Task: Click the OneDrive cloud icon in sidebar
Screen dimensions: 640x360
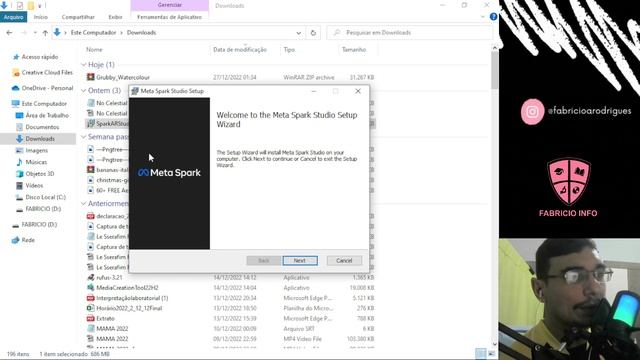Action: [16, 88]
